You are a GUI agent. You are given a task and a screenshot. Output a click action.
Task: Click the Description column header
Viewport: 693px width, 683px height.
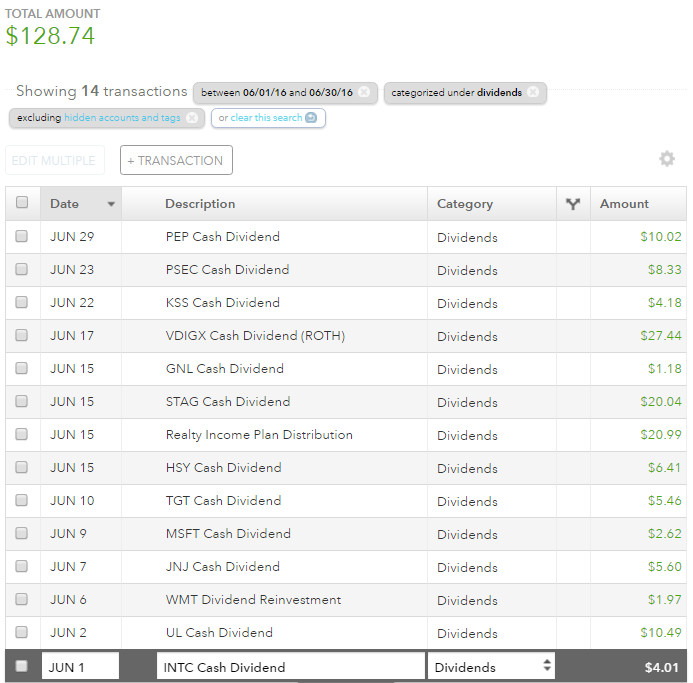pyautogui.click(x=200, y=204)
